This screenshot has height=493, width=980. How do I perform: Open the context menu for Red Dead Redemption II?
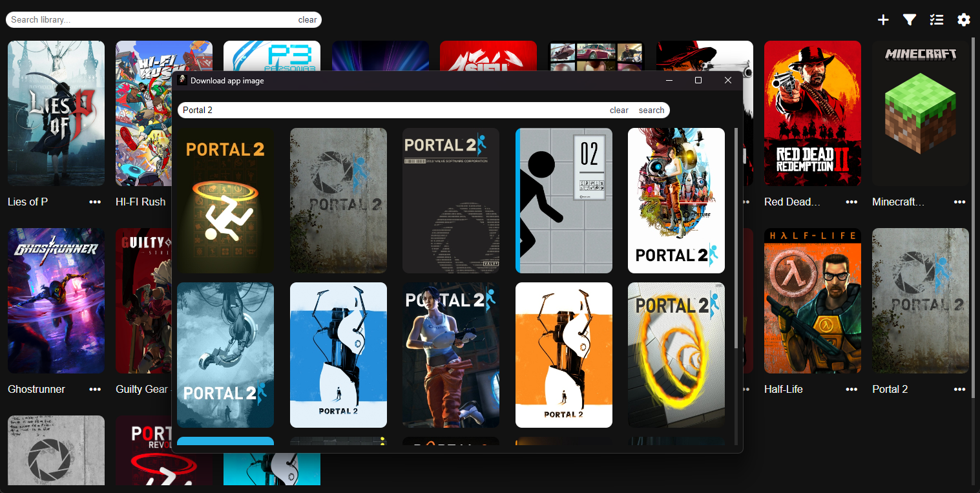pyautogui.click(x=851, y=202)
